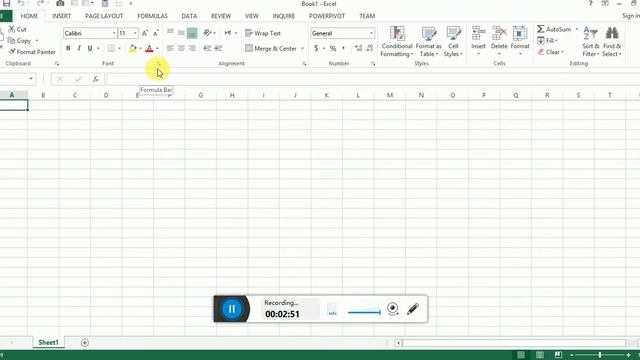Open Format cells menu

520,41
